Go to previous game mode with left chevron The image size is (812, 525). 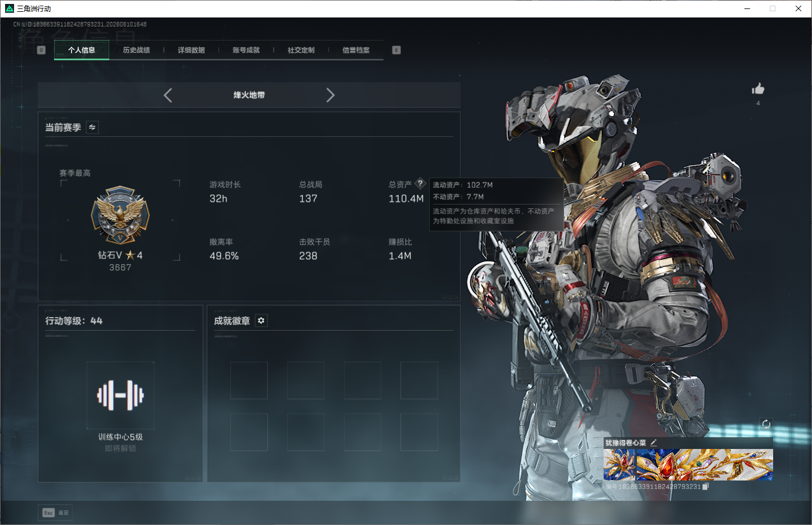[168, 95]
